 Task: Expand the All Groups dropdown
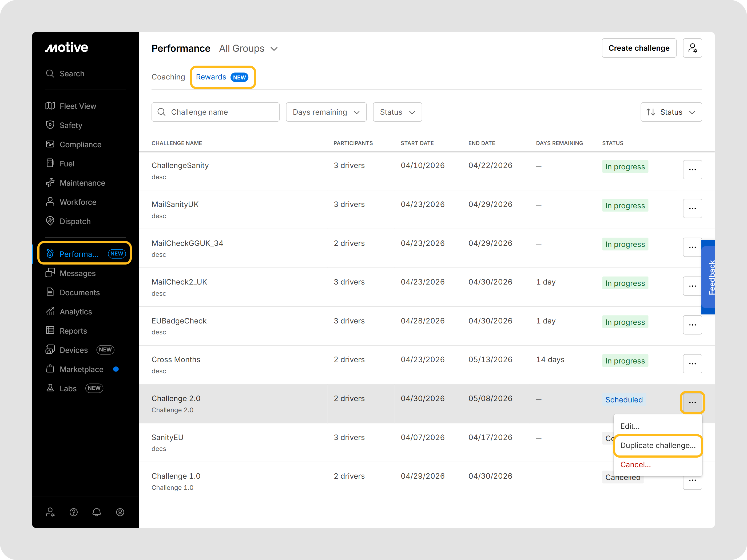pyautogui.click(x=248, y=49)
